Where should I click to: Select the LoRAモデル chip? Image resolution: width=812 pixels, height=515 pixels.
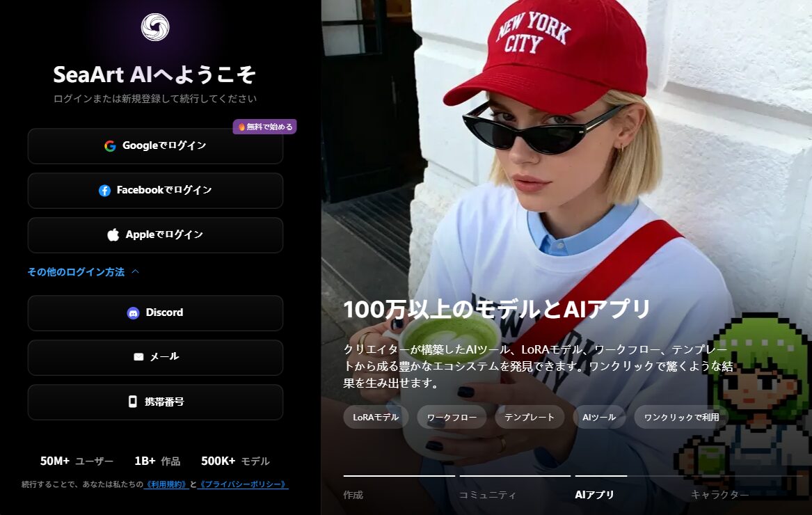376,417
